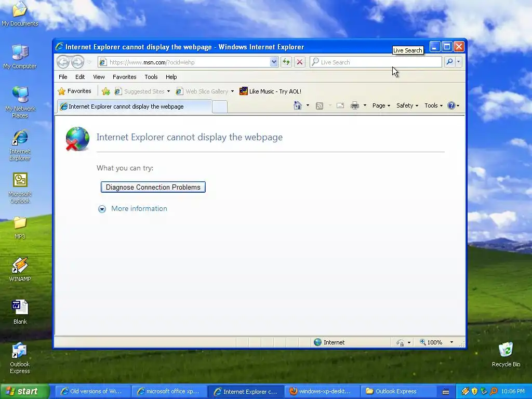Screen dimensions: 532x399
Task: Switch to Outlook Express taskbar folder
Action: (x=398, y=391)
